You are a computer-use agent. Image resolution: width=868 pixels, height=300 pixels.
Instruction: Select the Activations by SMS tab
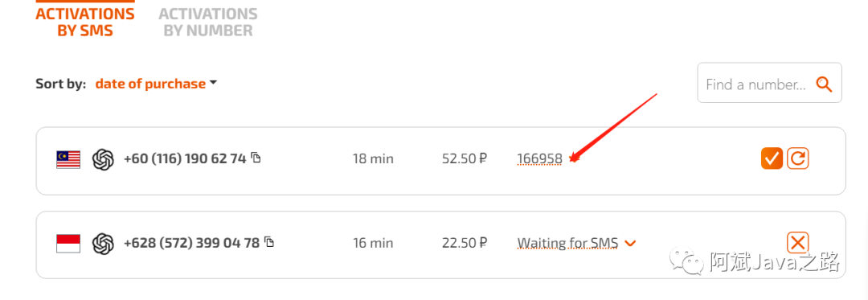tap(85, 23)
